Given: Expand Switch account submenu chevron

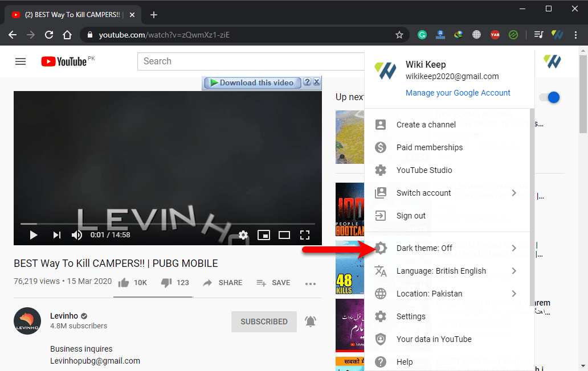Looking at the screenshot, I should [x=514, y=193].
